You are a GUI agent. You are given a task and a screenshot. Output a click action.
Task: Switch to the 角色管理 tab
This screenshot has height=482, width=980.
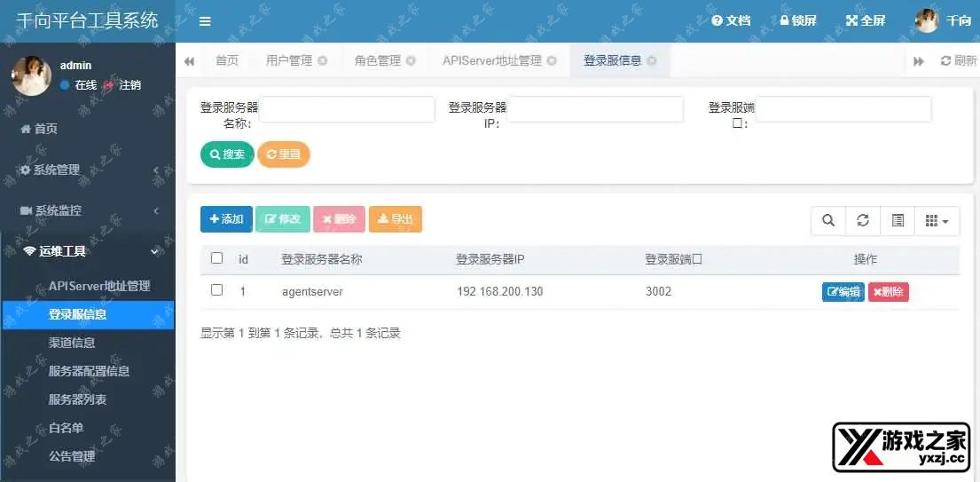(377, 60)
